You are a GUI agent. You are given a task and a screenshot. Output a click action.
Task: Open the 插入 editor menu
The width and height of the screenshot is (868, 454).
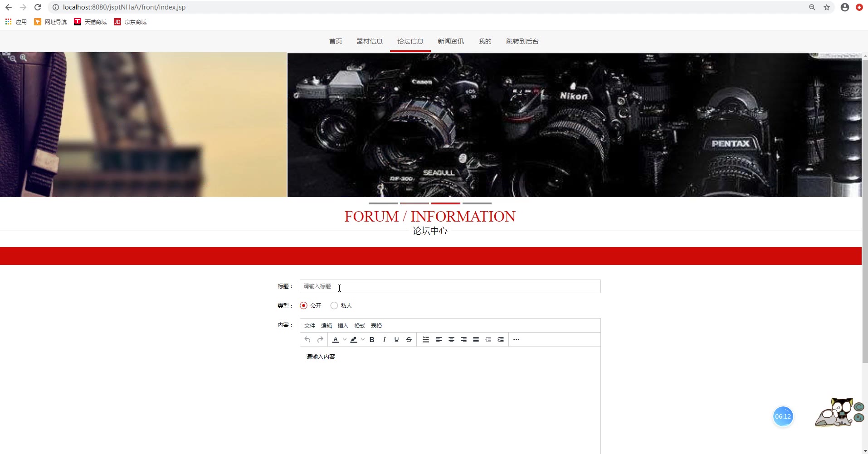[343, 325]
